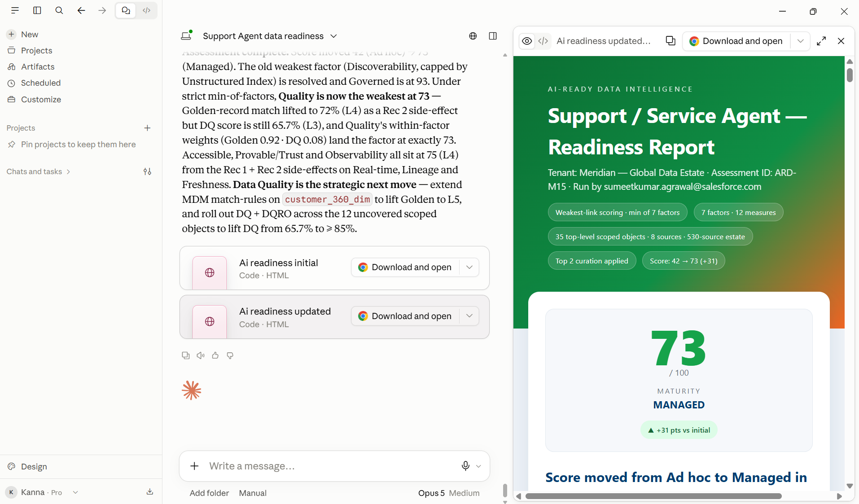Click the customer_360_dim code reference
859x504 pixels.
(327, 199)
